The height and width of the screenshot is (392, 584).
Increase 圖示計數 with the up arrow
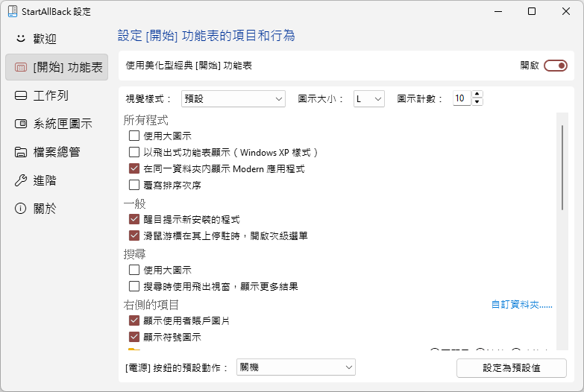click(477, 95)
